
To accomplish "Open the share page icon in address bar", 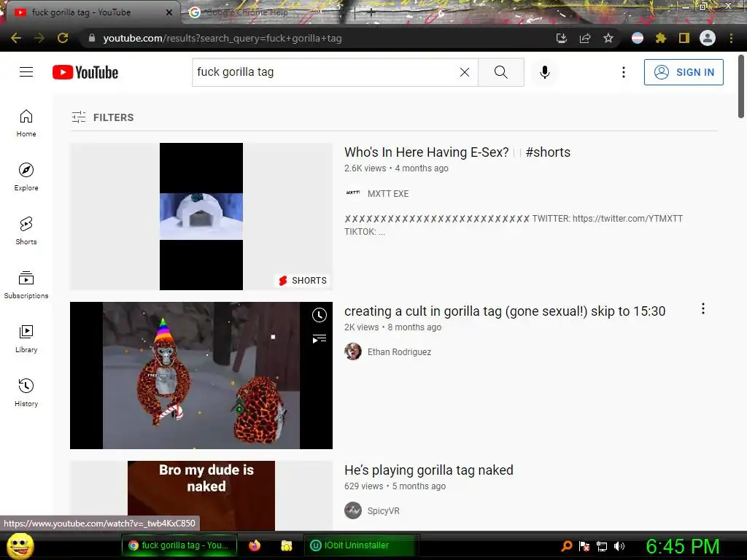I will point(585,38).
